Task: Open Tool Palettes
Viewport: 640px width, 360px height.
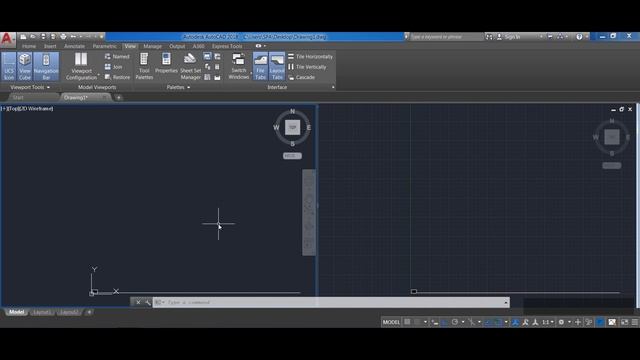Action: tap(144, 66)
